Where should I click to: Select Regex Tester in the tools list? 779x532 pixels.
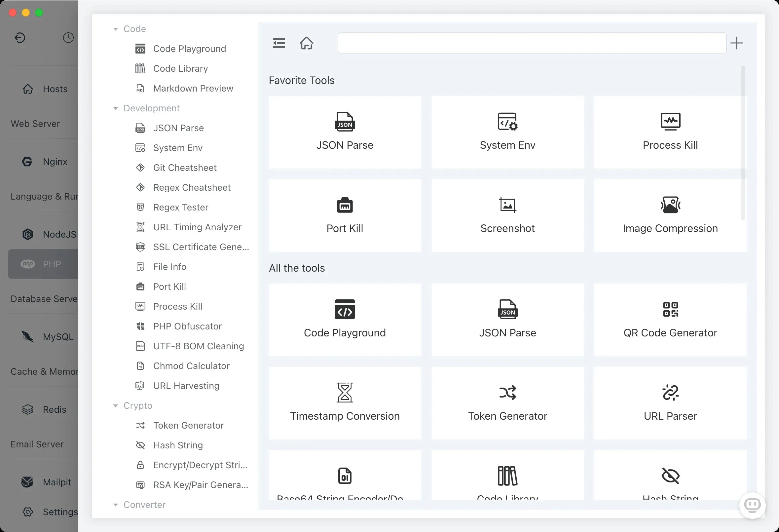pos(180,207)
